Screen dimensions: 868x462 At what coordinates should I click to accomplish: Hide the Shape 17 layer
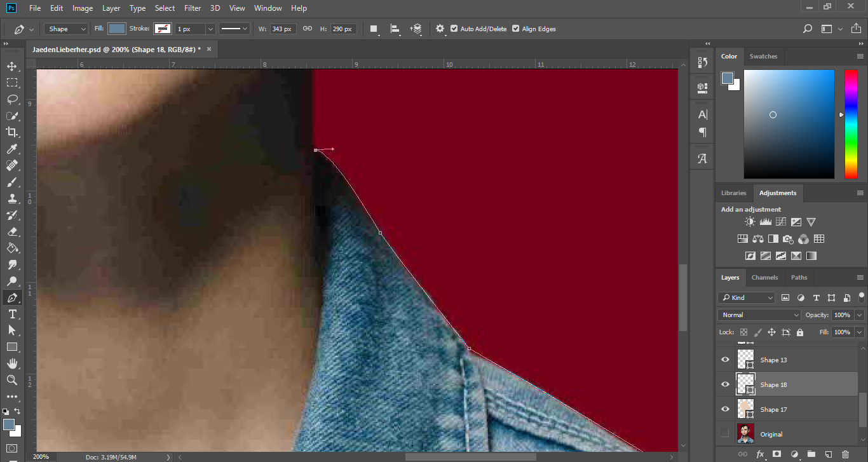pos(725,409)
